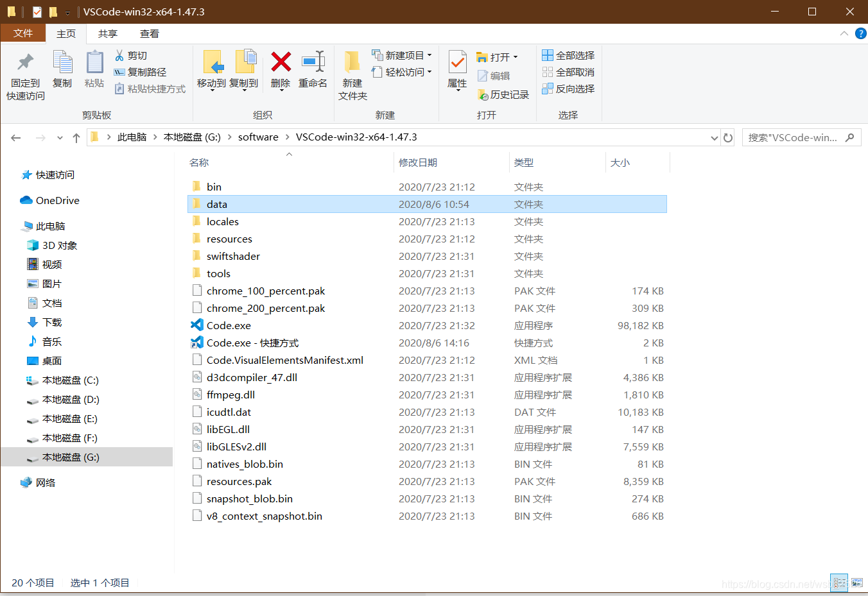Select the 'resources' folder row
868x596 pixels.
(x=428, y=239)
